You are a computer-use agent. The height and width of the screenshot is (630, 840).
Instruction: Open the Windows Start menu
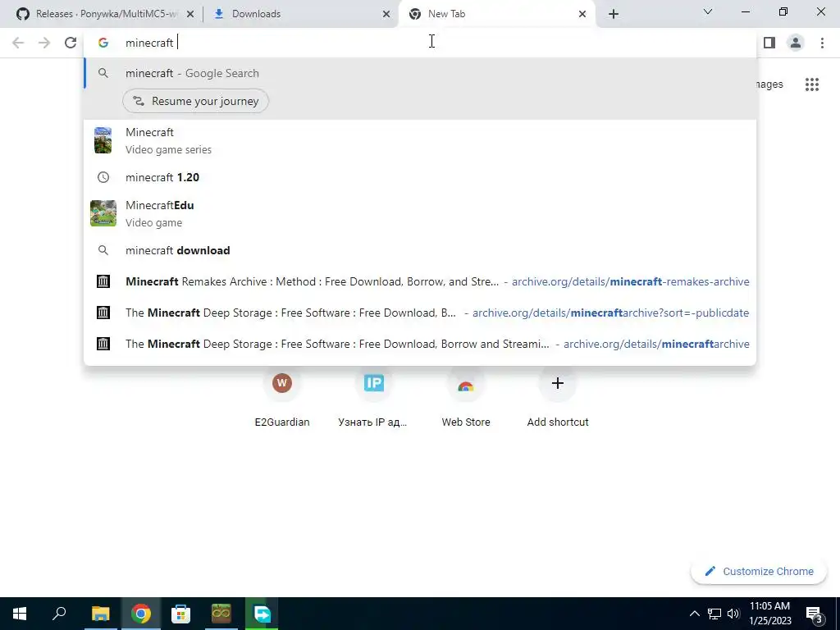(x=20, y=614)
